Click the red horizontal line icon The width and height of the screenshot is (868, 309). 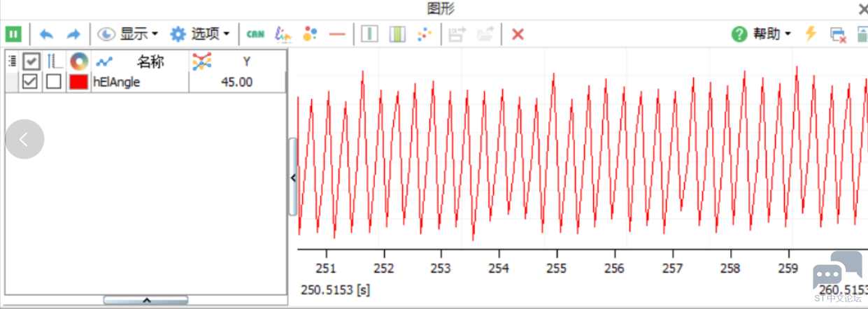tap(337, 34)
